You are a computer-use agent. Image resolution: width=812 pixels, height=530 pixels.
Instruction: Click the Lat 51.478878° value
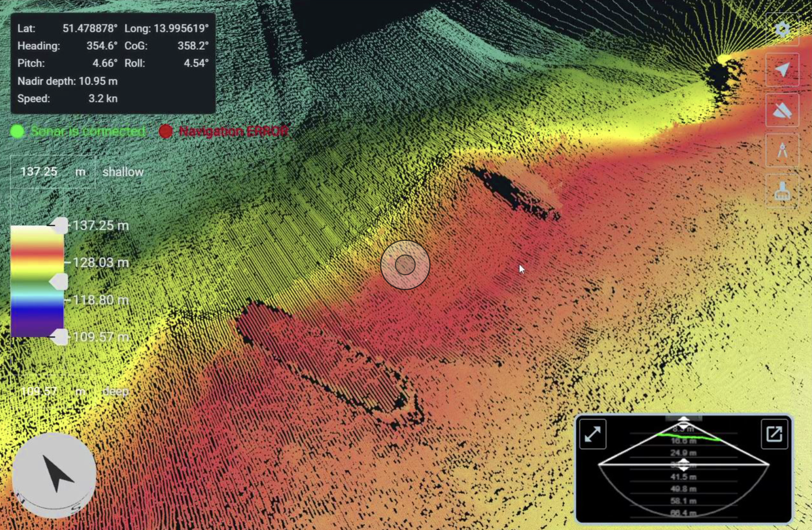pyautogui.click(x=90, y=28)
